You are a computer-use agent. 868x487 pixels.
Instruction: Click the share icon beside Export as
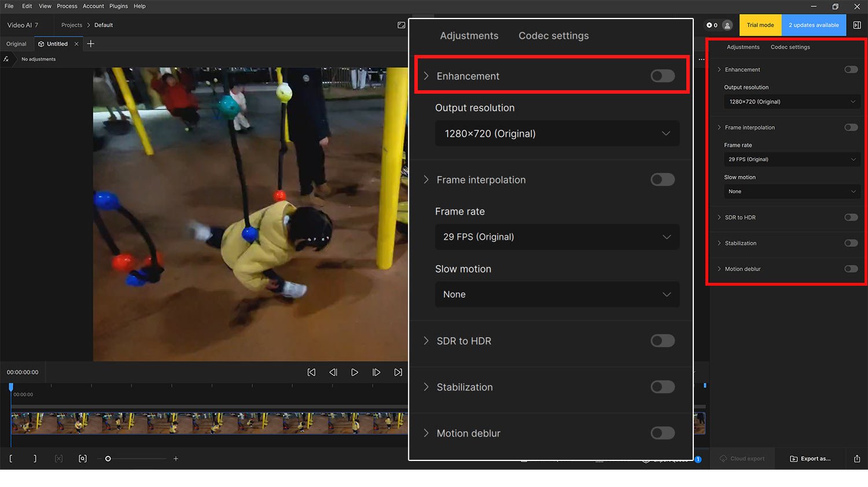tap(857, 459)
